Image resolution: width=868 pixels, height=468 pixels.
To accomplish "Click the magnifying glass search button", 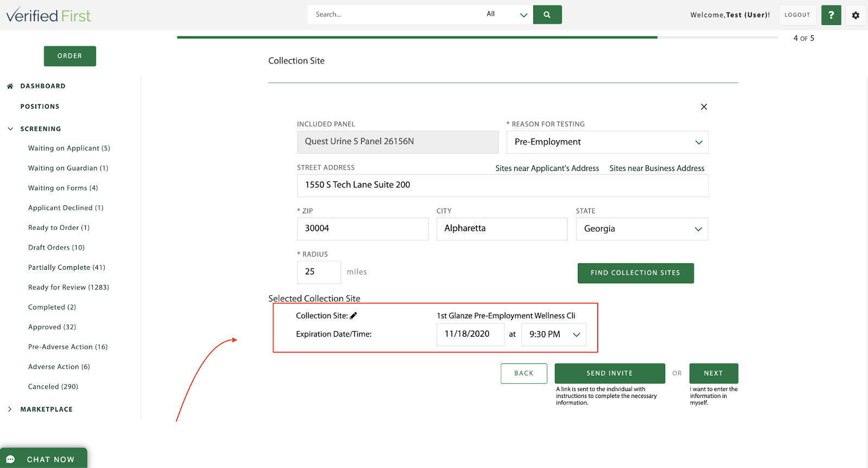I will coord(547,15).
